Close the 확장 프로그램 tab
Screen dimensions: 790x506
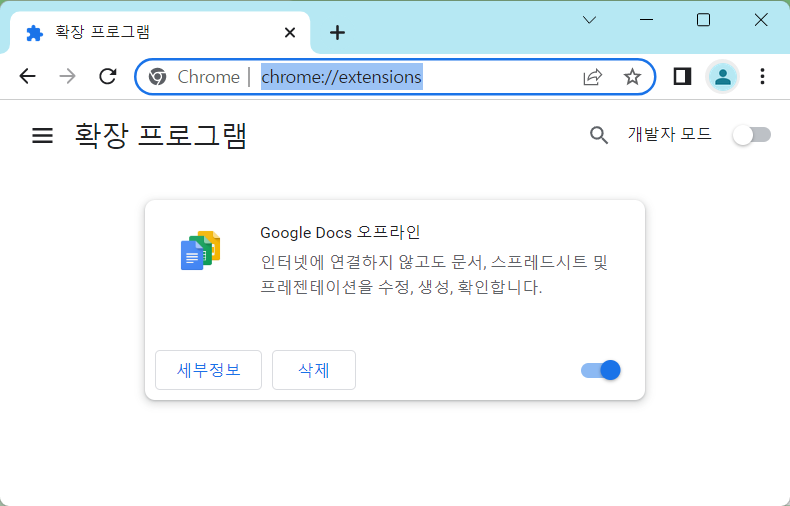(290, 33)
